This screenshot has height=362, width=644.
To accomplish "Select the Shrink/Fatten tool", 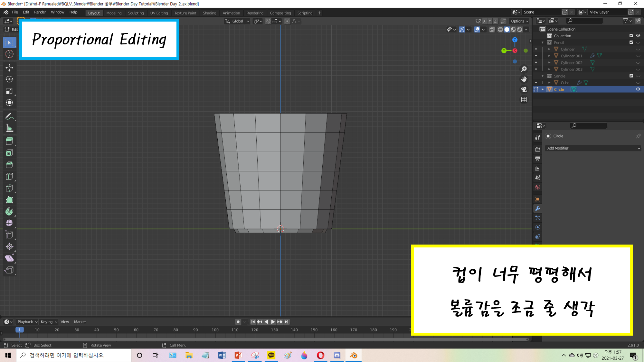I will pos(9,246).
